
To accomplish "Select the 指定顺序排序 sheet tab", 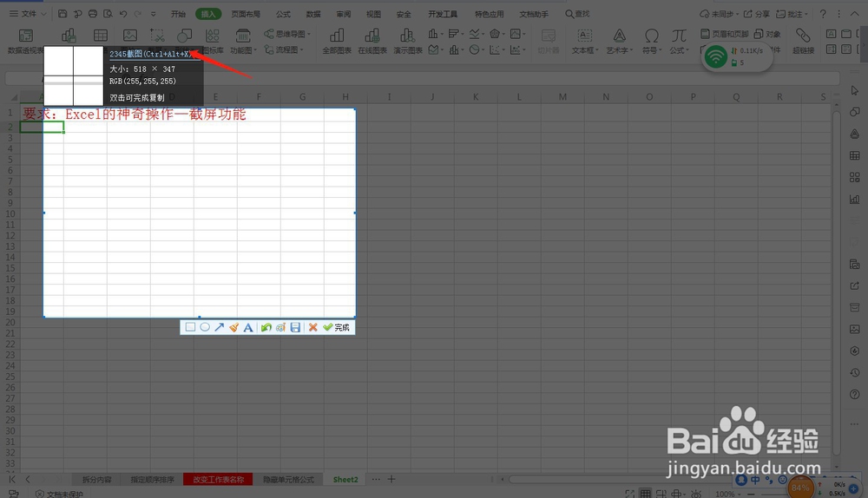I will click(x=152, y=479).
